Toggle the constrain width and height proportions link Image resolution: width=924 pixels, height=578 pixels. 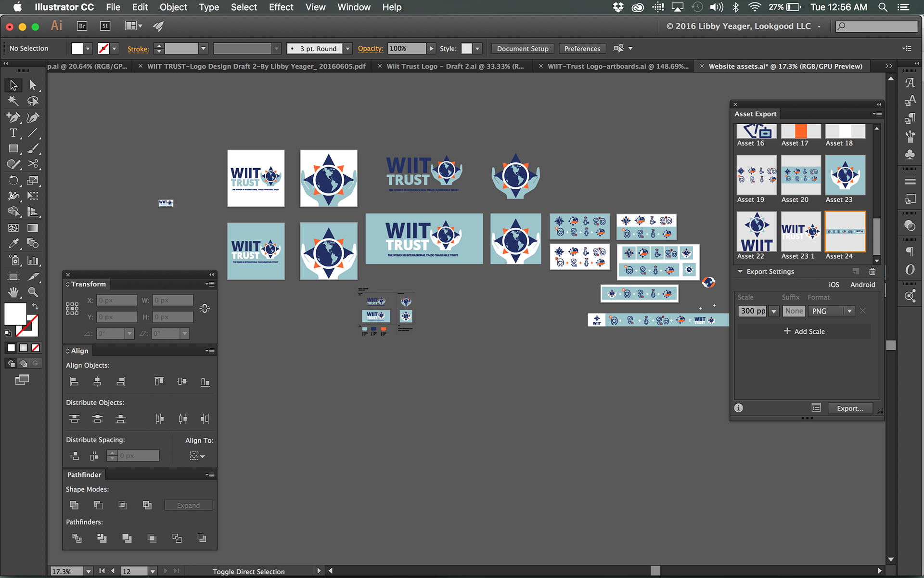click(205, 308)
